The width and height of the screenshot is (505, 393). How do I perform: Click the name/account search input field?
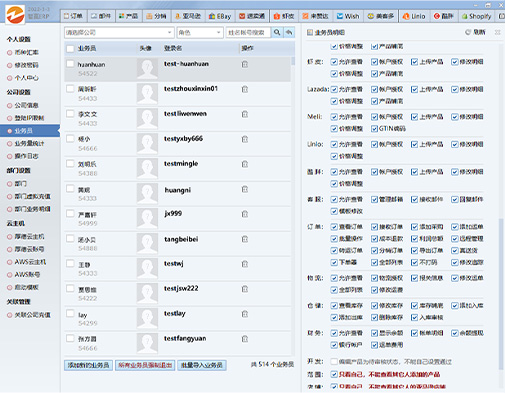tap(249, 32)
